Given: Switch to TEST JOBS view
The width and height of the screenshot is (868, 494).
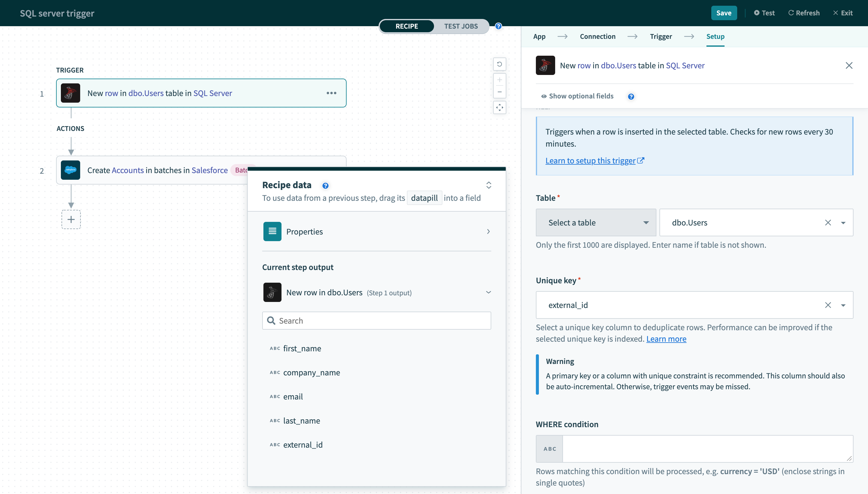Looking at the screenshot, I should (x=461, y=26).
